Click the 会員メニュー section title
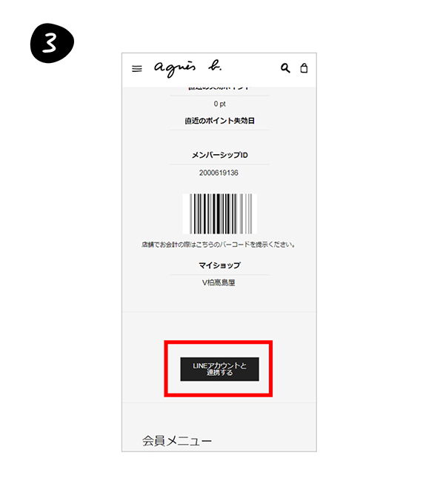This screenshot has width=437, height=504. tap(177, 441)
